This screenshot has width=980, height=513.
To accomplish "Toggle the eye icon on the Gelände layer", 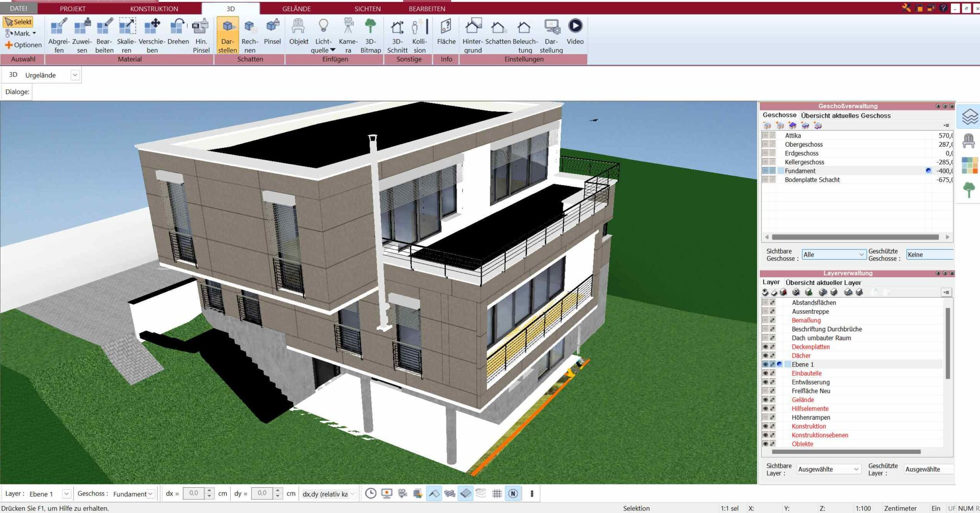I will (x=766, y=400).
